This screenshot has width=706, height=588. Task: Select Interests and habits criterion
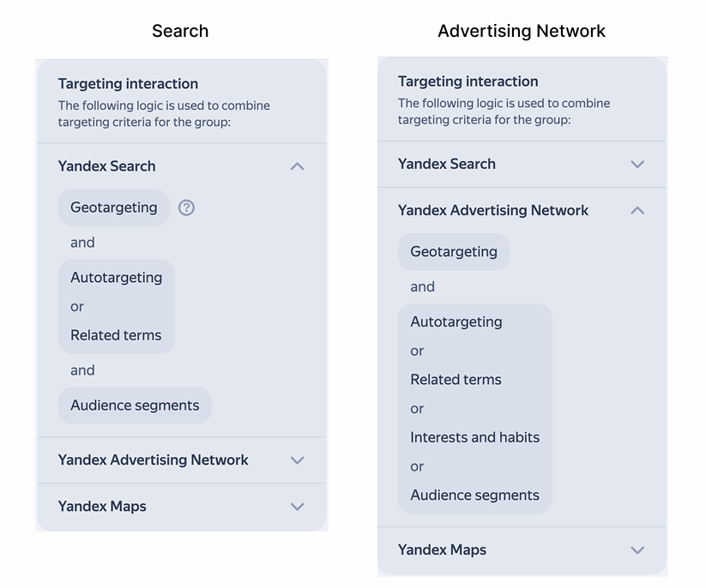click(x=474, y=437)
